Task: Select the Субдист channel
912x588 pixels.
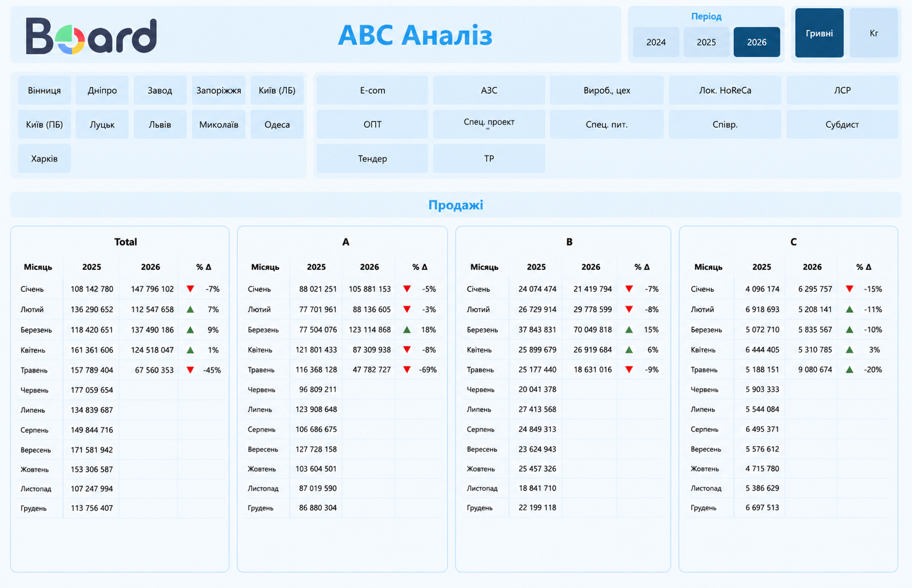Action: click(842, 124)
